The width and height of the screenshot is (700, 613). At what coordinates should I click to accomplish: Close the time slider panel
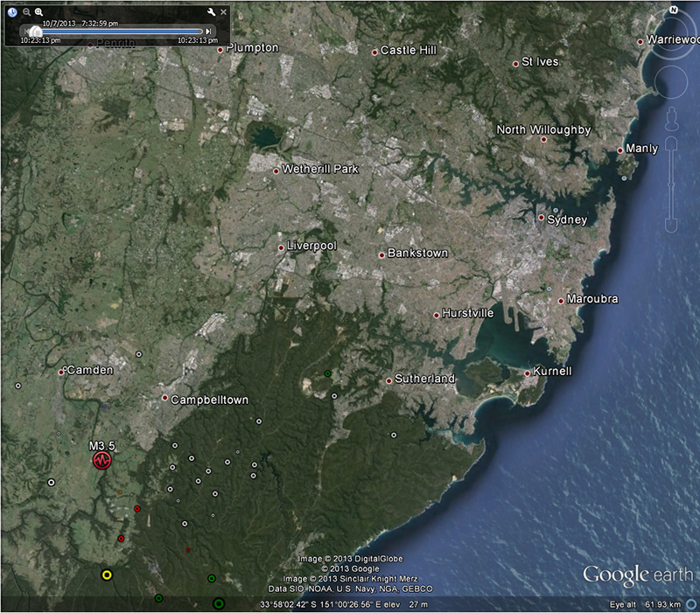point(223,12)
